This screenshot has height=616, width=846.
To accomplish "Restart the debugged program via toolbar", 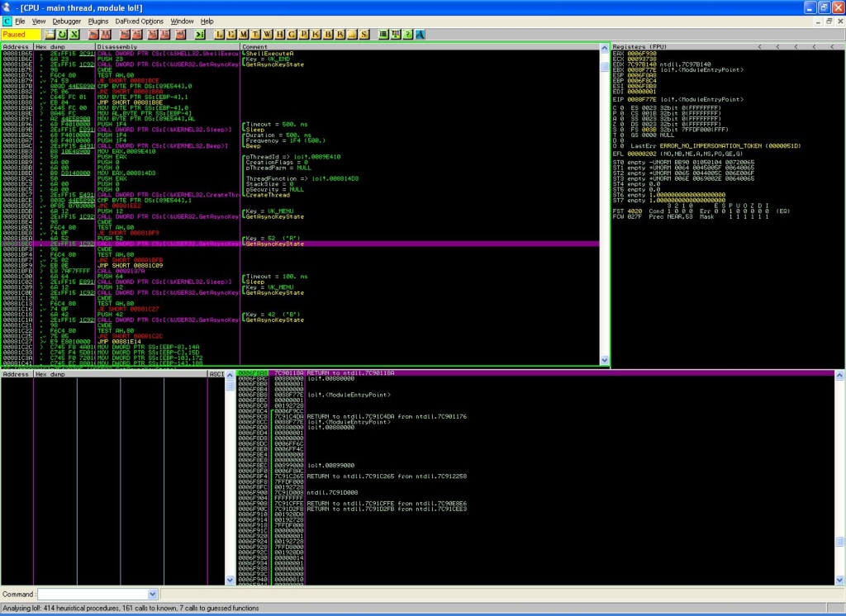I will (x=62, y=35).
